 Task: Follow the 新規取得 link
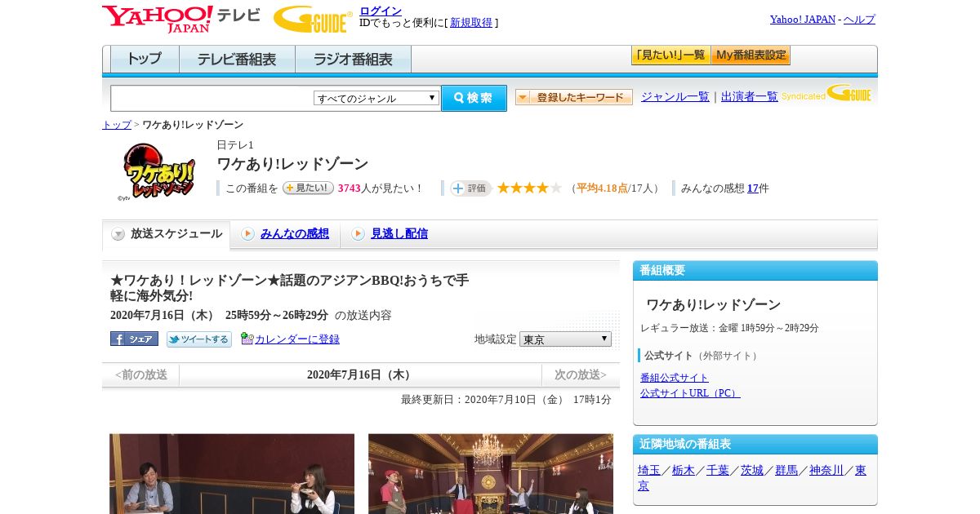coord(471,23)
